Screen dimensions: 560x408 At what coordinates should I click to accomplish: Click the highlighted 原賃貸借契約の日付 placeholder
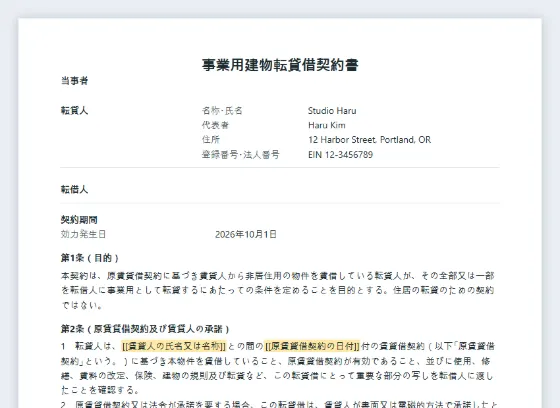312,346
